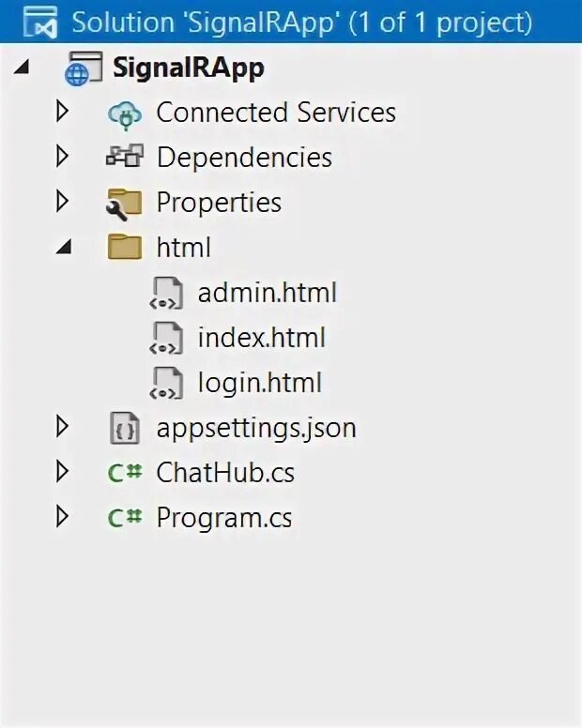Select Program.cs file label
The image size is (582, 728).
[223, 518]
